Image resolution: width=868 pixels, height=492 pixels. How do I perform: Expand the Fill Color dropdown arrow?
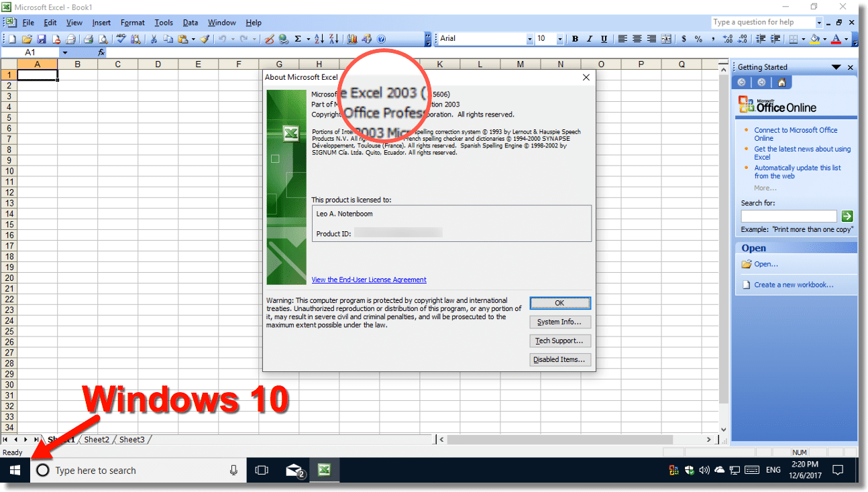pos(825,39)
